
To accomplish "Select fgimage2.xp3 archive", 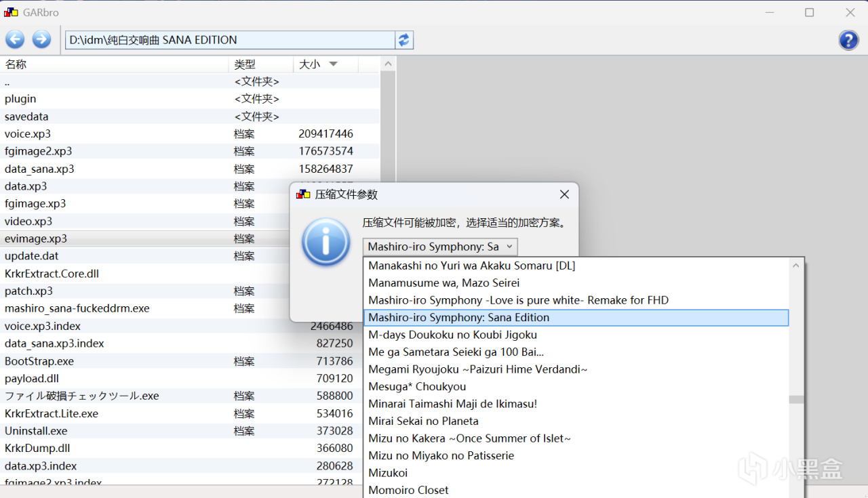I will tap(190, 151).
